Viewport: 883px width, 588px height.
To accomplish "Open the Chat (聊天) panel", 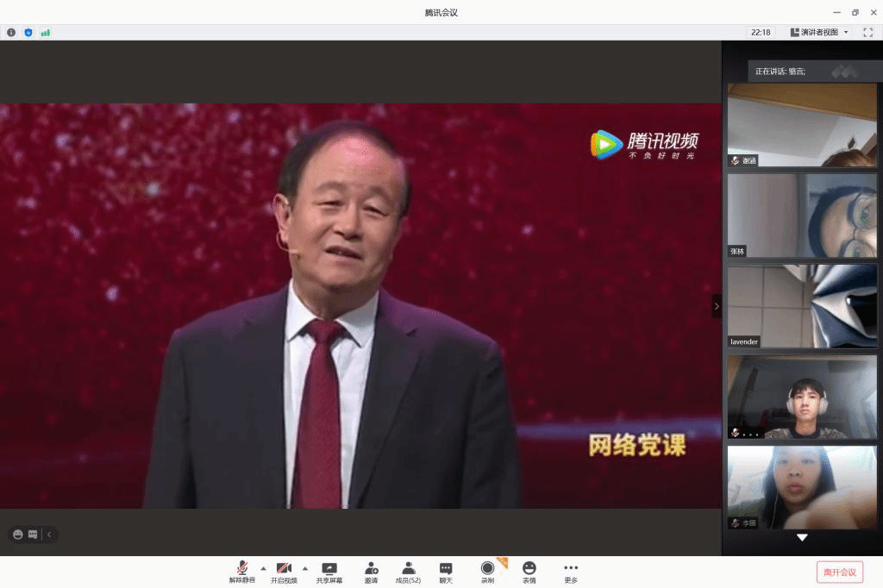I will coord(446,572).
